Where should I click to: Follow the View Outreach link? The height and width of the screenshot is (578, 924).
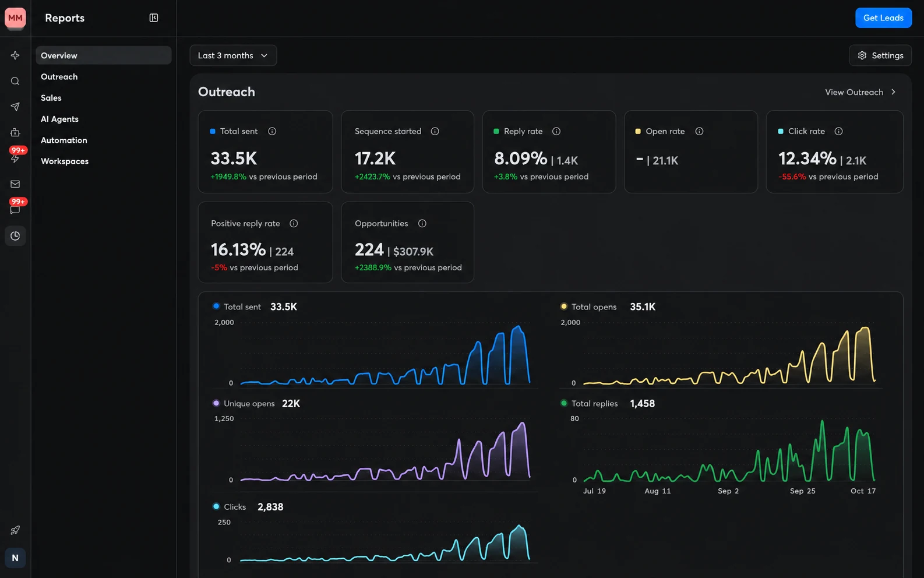[860, 92]
